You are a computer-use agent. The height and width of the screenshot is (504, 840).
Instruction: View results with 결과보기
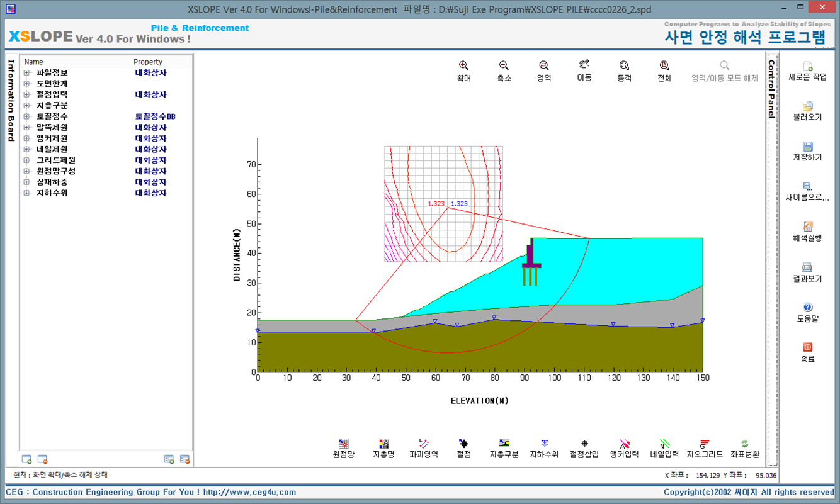[x=807, y=272]
